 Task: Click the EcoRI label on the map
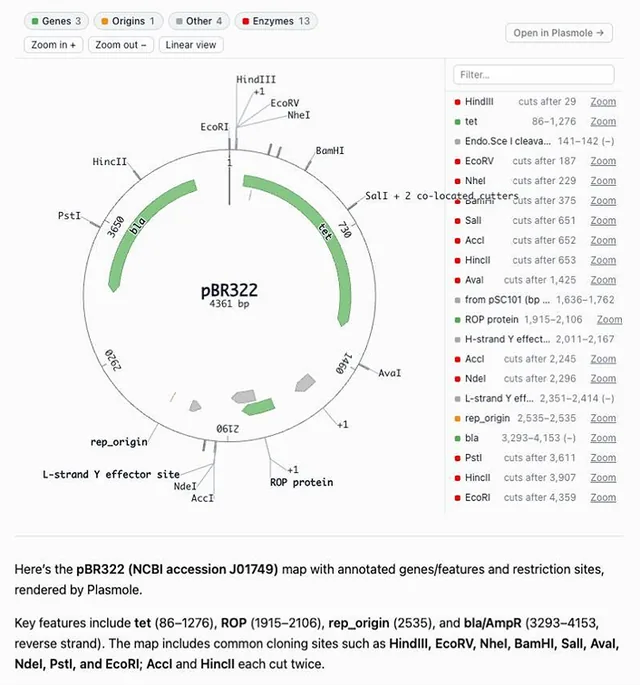pos(214,127)
